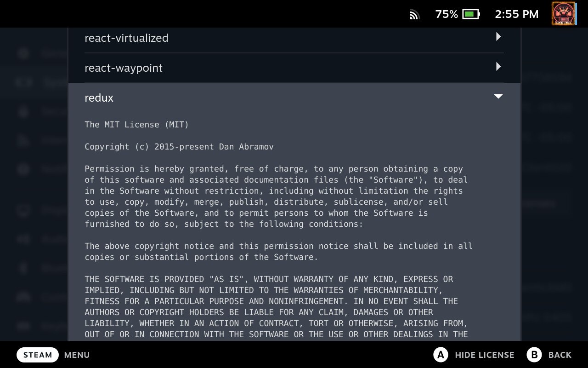Image resolution: width=588 pixels, height=368 pixels.
Task: Click the 75% battery percentage
Action: (x=447, y=14)
